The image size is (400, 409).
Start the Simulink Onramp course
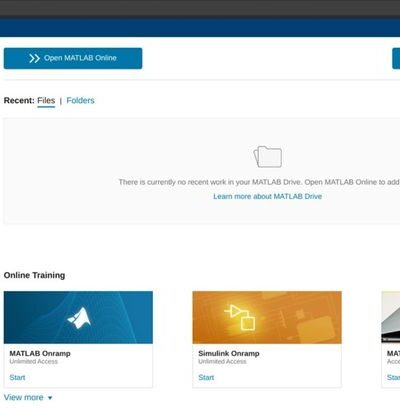[x=206, y=377]
